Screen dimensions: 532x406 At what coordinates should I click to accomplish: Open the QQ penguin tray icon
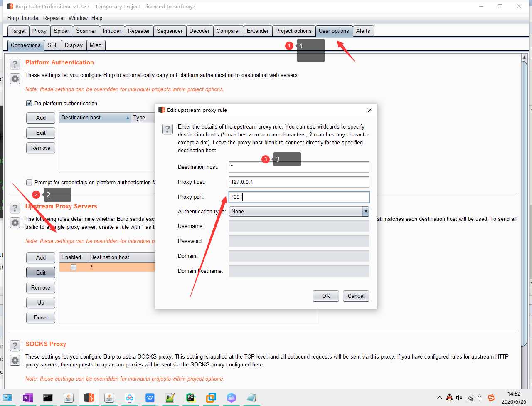(x=449, y=398)
